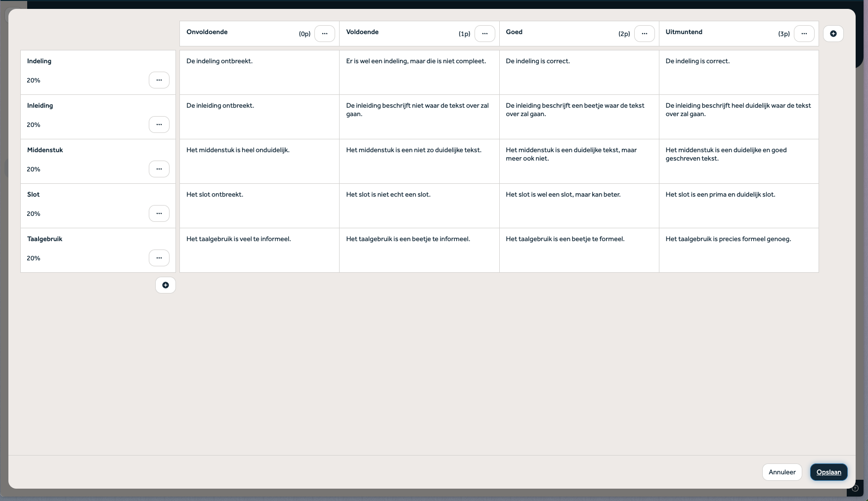This screenshot has width=868, height=501.
Task: Save the rubric with Opslaan
Action: pos(829,472)
